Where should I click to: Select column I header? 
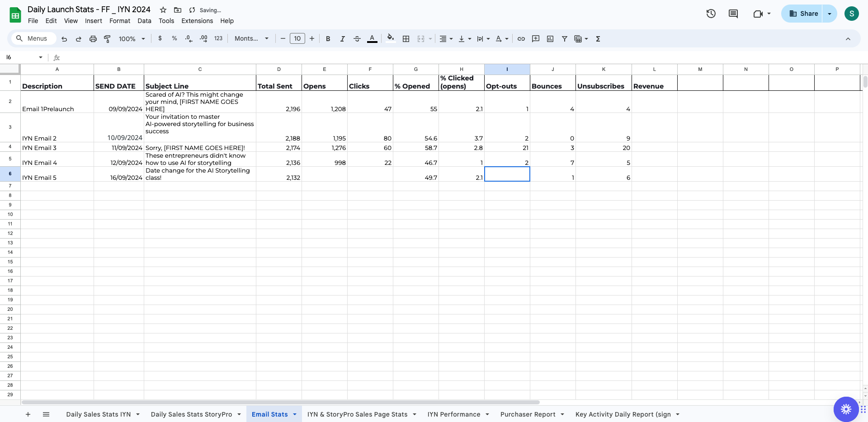click(x=507, y=69)
